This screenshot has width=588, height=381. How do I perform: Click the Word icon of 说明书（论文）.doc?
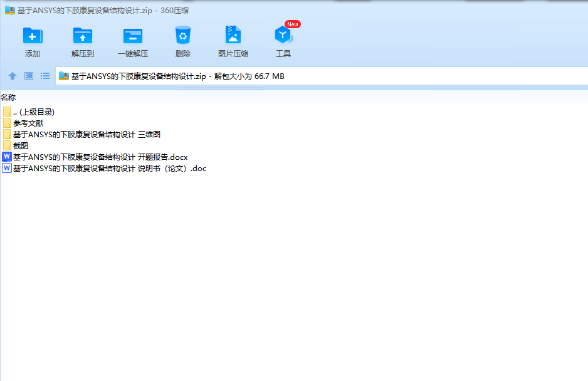(7, 168)
